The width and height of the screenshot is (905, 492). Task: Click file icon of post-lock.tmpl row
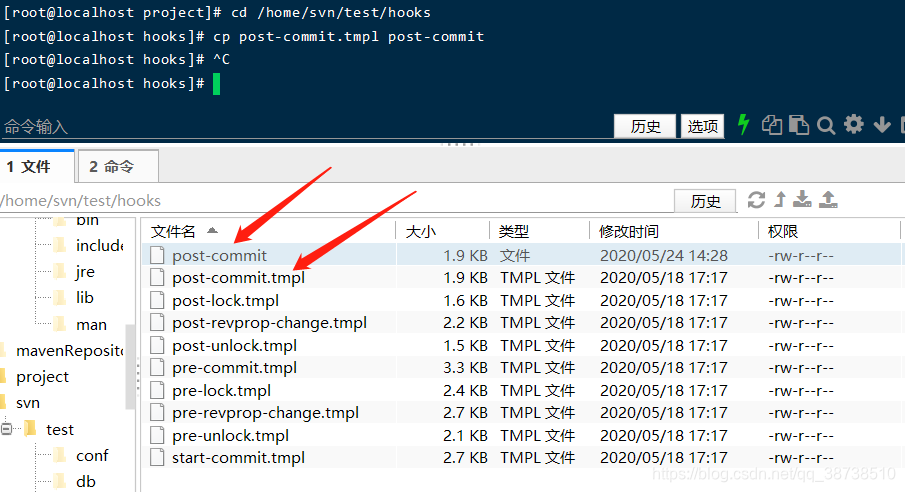point(157,300)
